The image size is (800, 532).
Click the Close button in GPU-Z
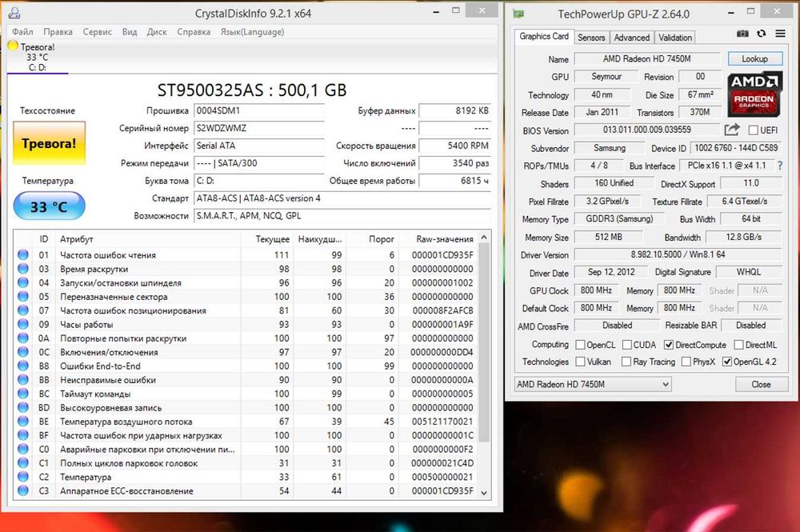pos(761,384)
